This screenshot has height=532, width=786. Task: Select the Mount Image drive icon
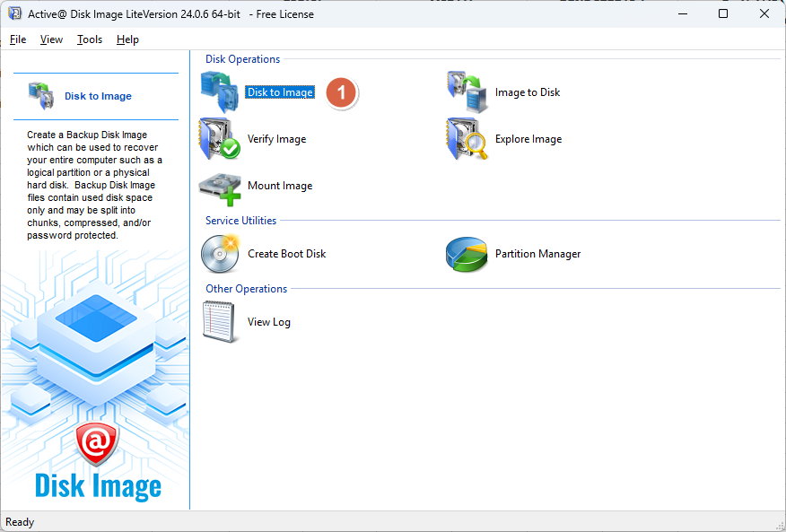219,186
